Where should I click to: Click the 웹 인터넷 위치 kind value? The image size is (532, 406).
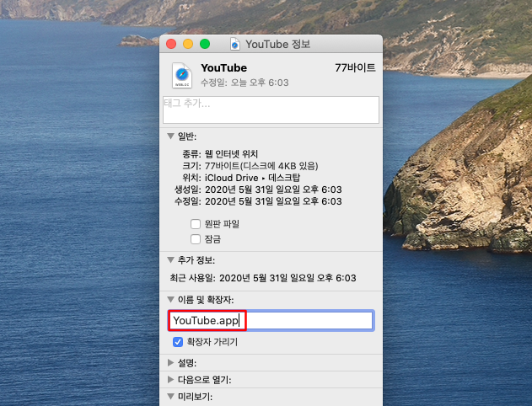pos(231,154)
